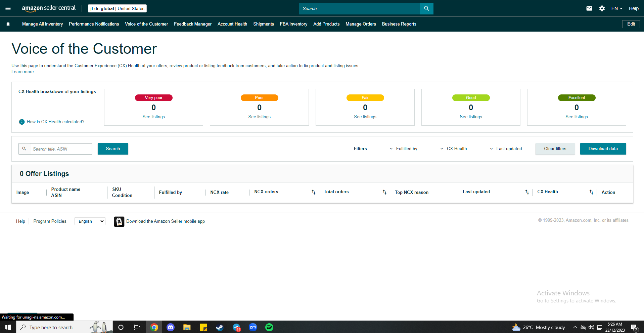The image size is (644, 333).
Task: Show hidden system tray icons
Action: pos(575,327)
